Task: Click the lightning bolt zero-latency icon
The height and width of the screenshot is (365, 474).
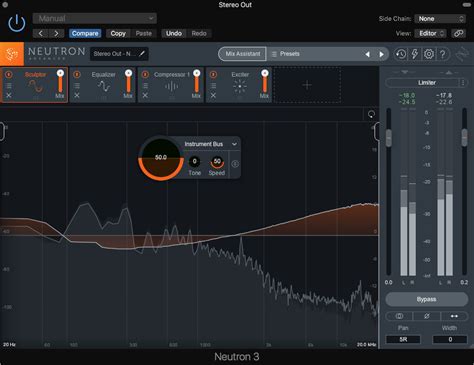Action: click(x=415, y=54)
